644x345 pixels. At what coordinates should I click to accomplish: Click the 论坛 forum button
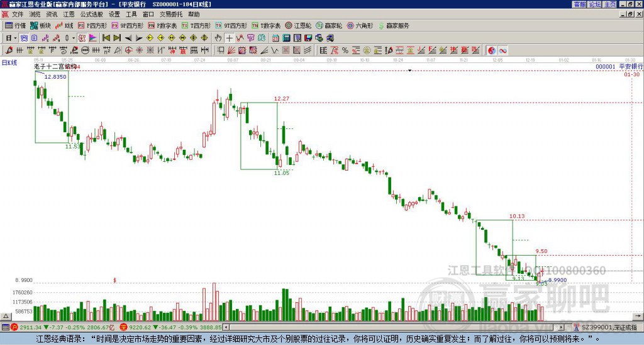pos(595,4)
